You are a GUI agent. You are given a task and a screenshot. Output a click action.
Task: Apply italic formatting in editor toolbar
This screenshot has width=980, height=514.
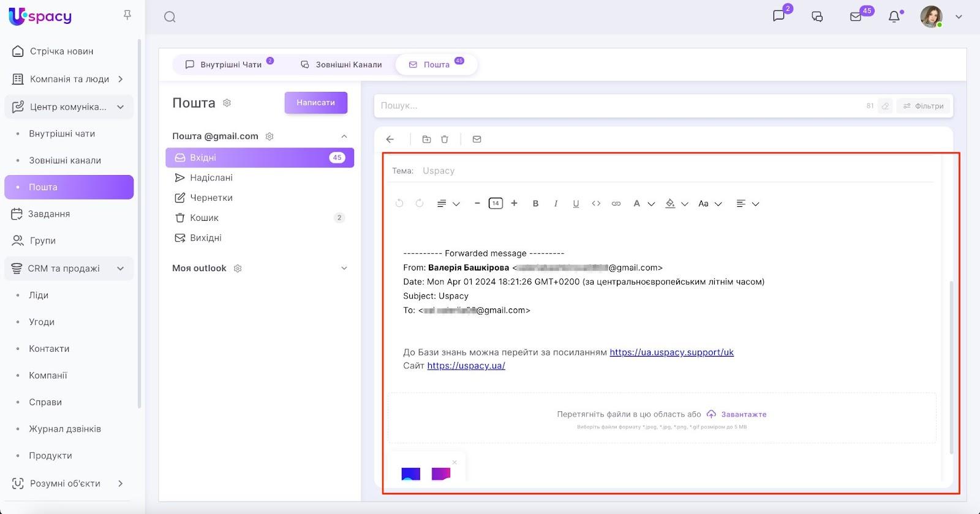tap(556, 204)
